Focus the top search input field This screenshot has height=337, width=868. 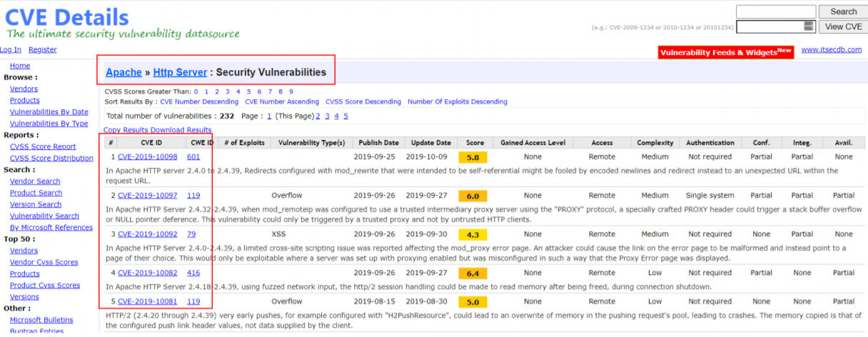tap(775, 11)
